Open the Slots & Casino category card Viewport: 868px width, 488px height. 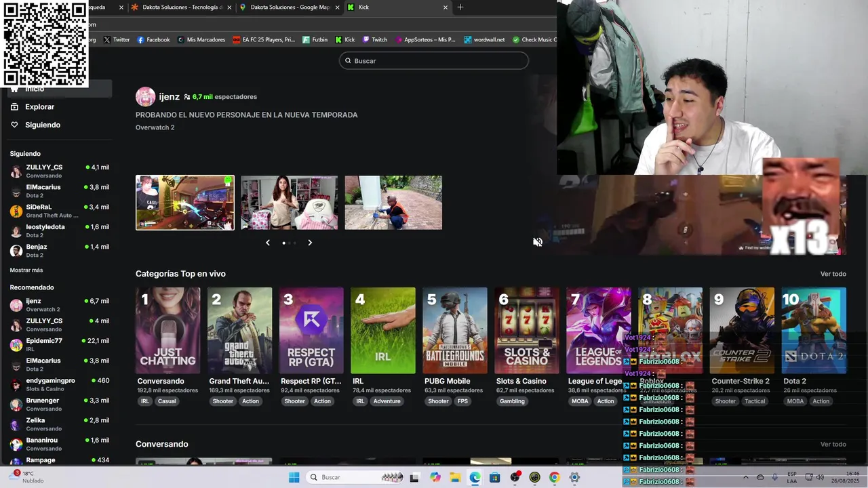pos(527,330)
